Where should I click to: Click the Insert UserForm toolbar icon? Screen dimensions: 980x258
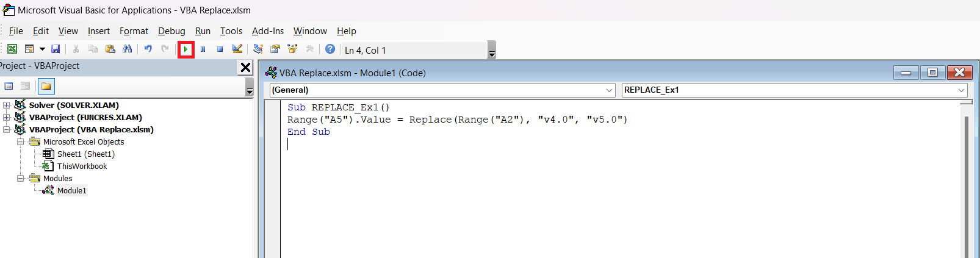(29, 49)
